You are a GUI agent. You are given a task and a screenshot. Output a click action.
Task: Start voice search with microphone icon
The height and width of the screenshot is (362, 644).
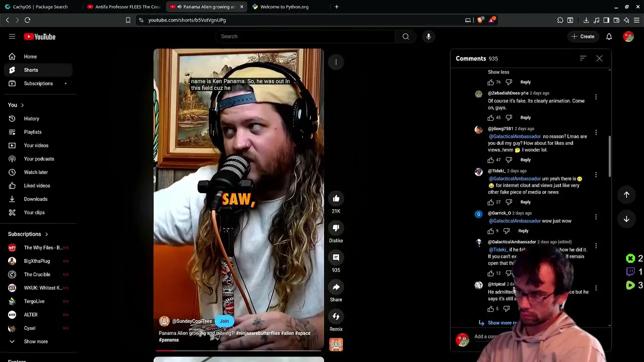pyautogui.click(x=429, y=36)
